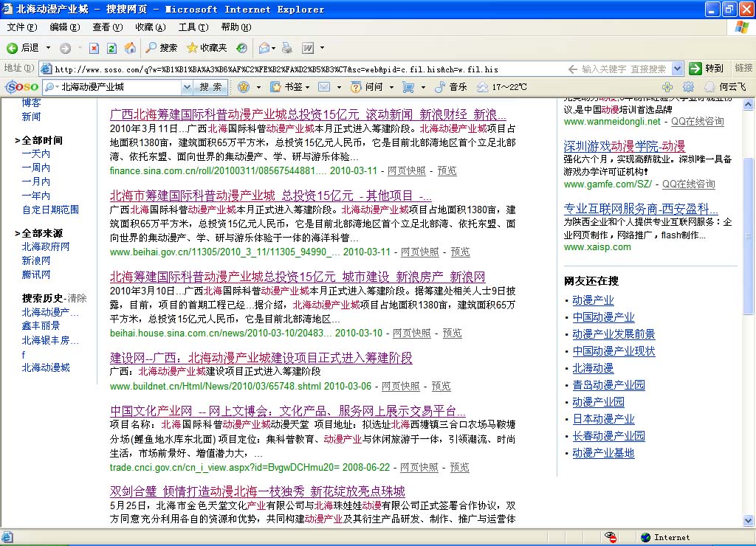Viewport: 756px width, 546px height.
Task: Click in the address bar URL field
Action: 309,69
